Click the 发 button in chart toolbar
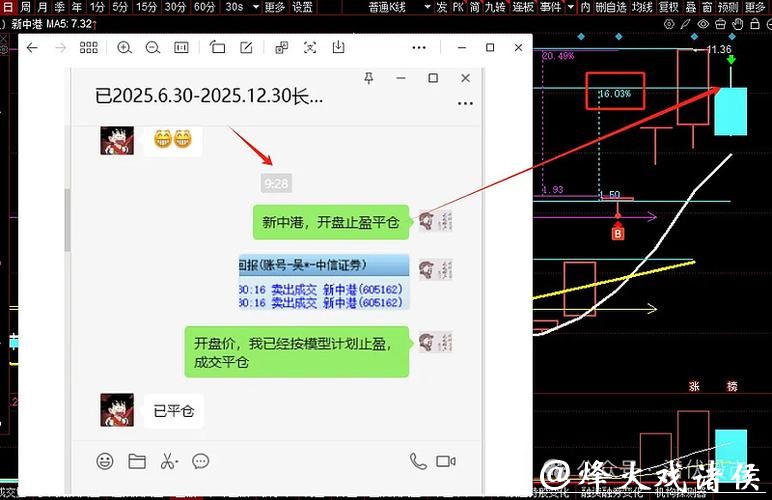The height and width of the screenshot is (500, 772). [442, 7]
